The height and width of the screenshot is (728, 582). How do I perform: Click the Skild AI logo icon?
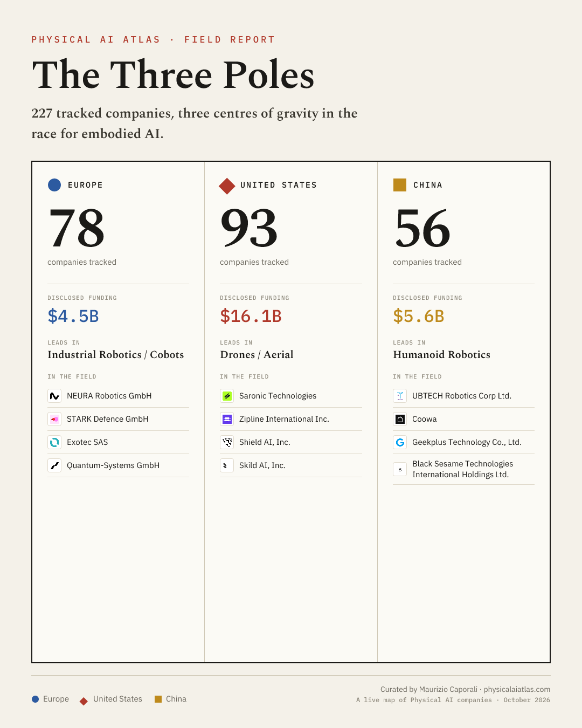tap(227, 465)
